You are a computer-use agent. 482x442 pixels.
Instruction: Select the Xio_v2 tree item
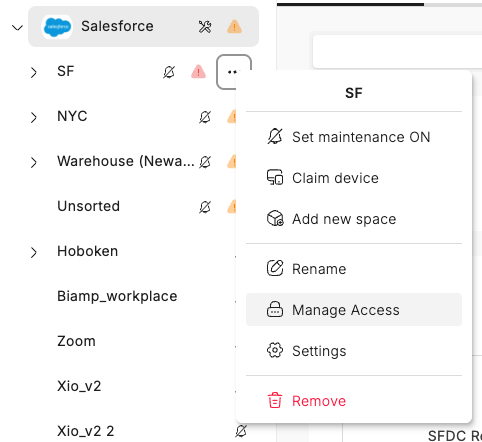(x=79, y=386)
